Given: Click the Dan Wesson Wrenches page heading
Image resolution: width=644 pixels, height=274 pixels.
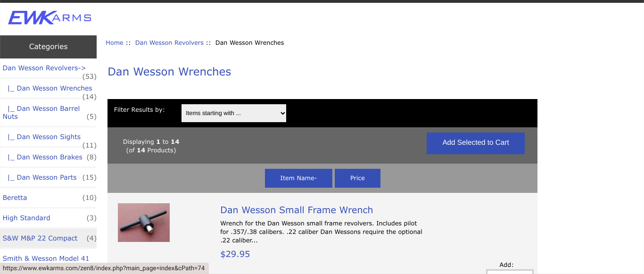Looking at the screenshot, I should pyautogui.click(x=169, y=72).
